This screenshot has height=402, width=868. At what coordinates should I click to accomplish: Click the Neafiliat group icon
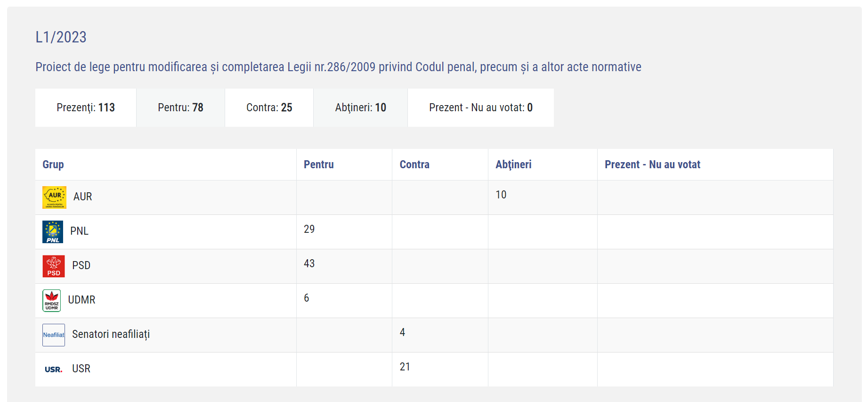coord(54,335)
